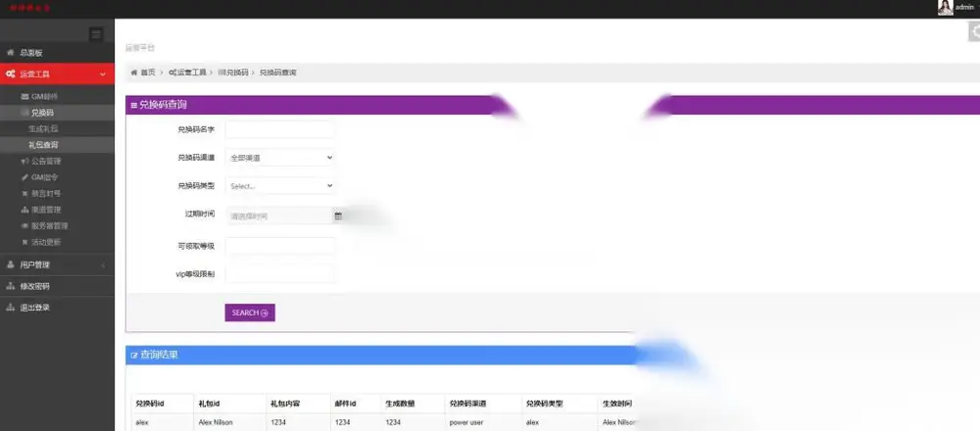
Task: Toggle the sidebar hamburger menu button
Action: point(96,34)
